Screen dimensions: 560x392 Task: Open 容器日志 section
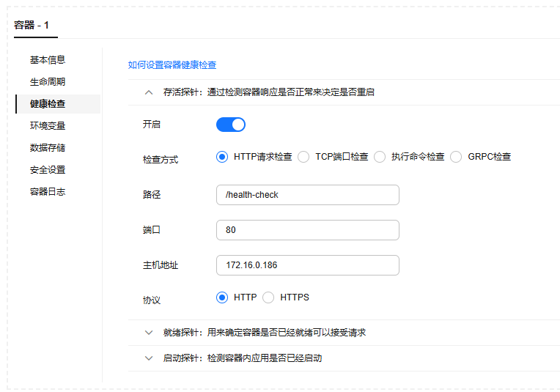click(48, 192)
